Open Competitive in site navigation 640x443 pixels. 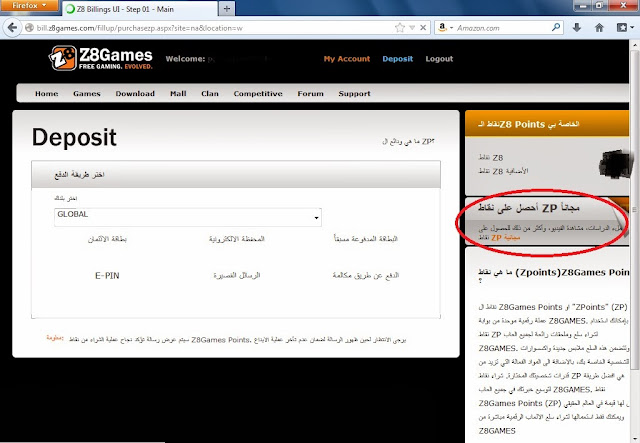[258, 93]
